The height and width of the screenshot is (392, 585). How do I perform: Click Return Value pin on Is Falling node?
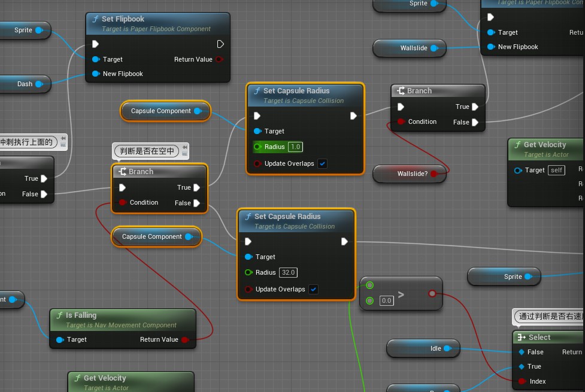coord(185,339)
